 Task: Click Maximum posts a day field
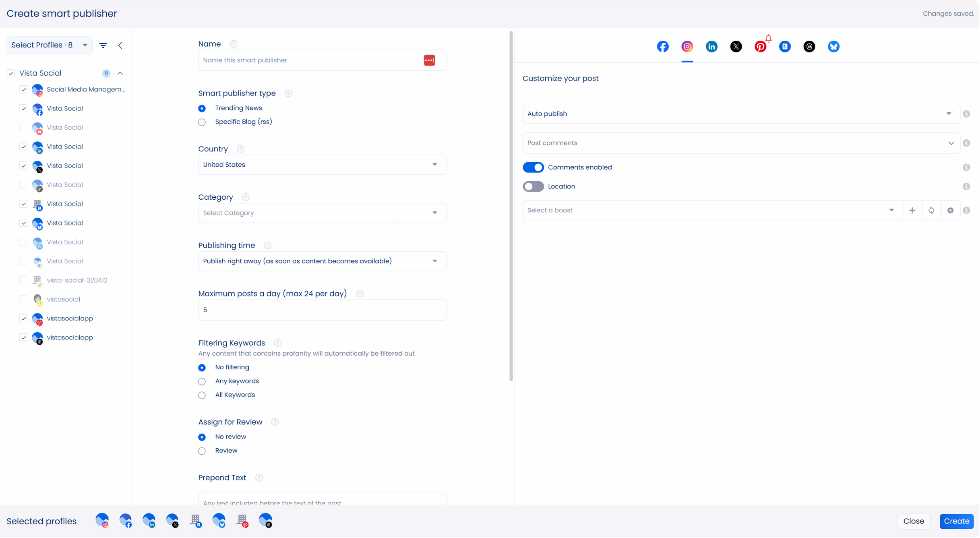tap(322, 310)
